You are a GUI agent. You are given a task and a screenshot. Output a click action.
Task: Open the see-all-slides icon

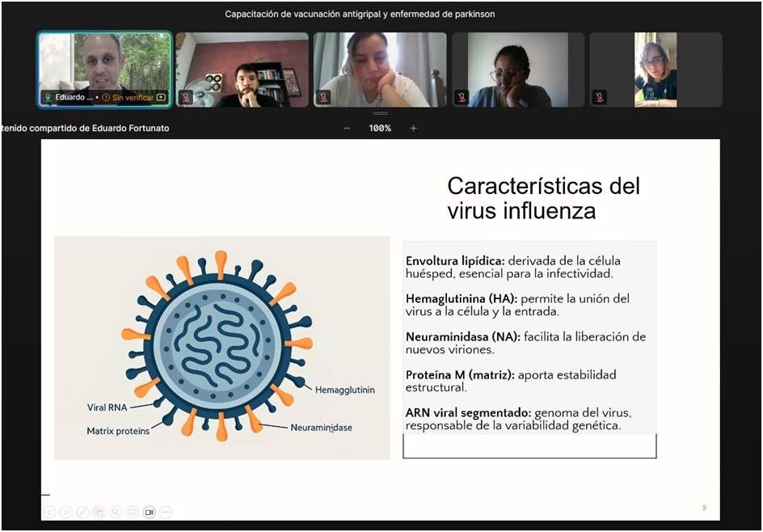tap(99, 512)
